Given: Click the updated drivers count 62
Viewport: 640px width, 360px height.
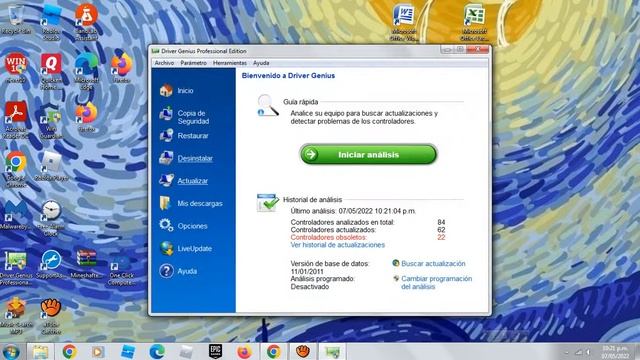Looking at the screenshot, I should pyautogui.click(x=441, y=230).
